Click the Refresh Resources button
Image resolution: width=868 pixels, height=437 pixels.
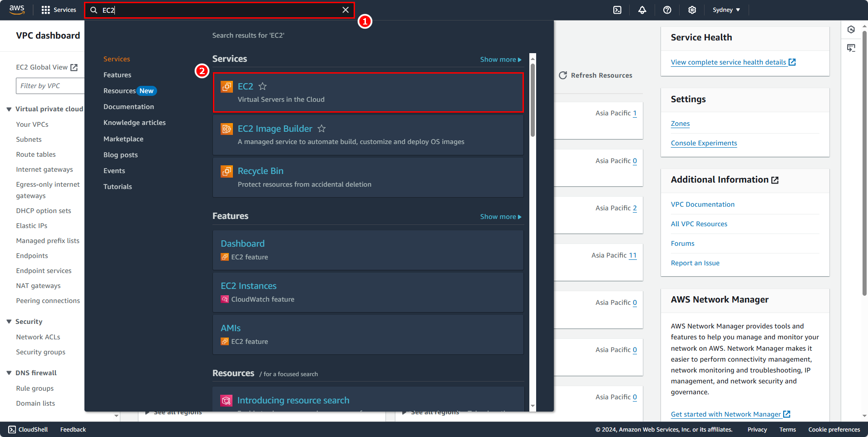tap(596, 75)
